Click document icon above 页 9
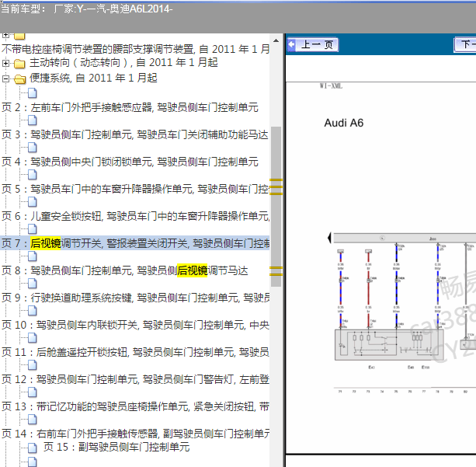The height and width of the screenshot is (467, 476). (x=33, y=284)
